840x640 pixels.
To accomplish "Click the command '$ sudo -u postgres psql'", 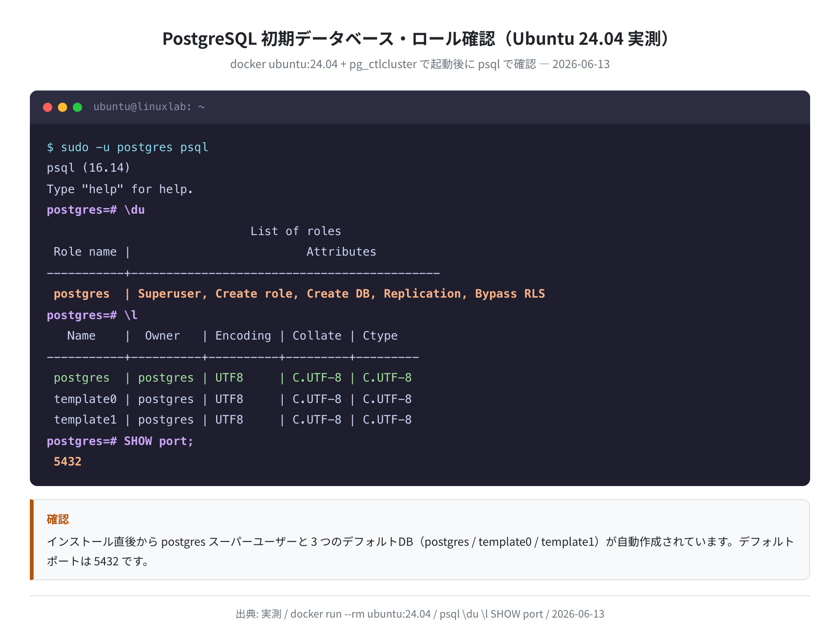I will 127,147.
